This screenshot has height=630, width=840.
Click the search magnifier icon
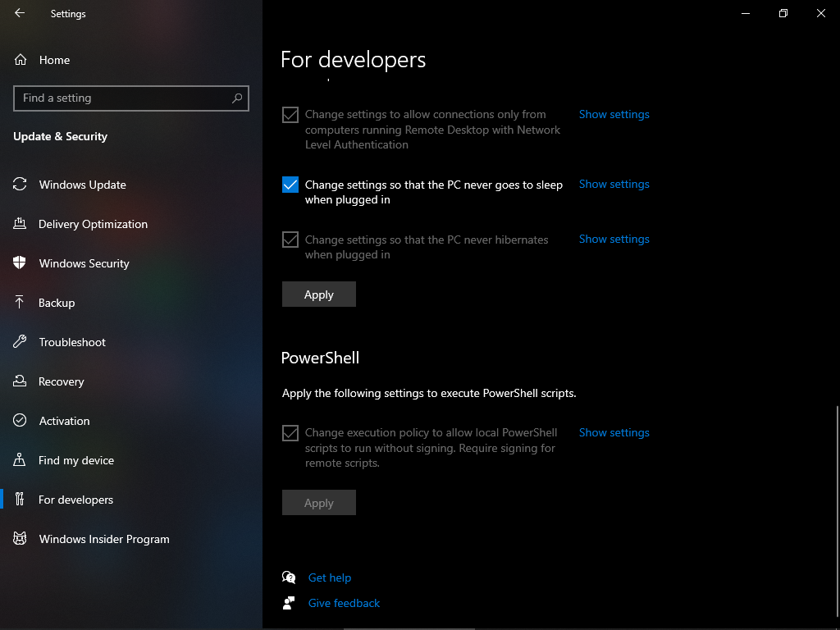[x=237, y=98]
